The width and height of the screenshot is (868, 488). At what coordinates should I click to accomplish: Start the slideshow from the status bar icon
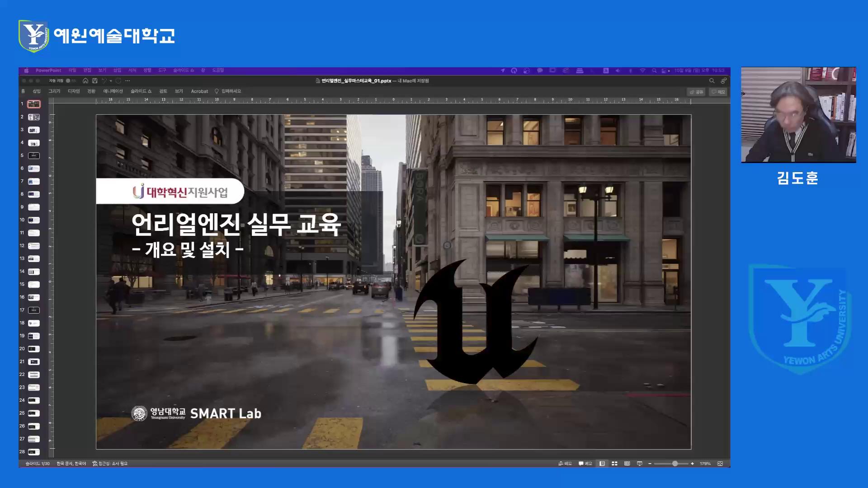(x=639, y=463)
